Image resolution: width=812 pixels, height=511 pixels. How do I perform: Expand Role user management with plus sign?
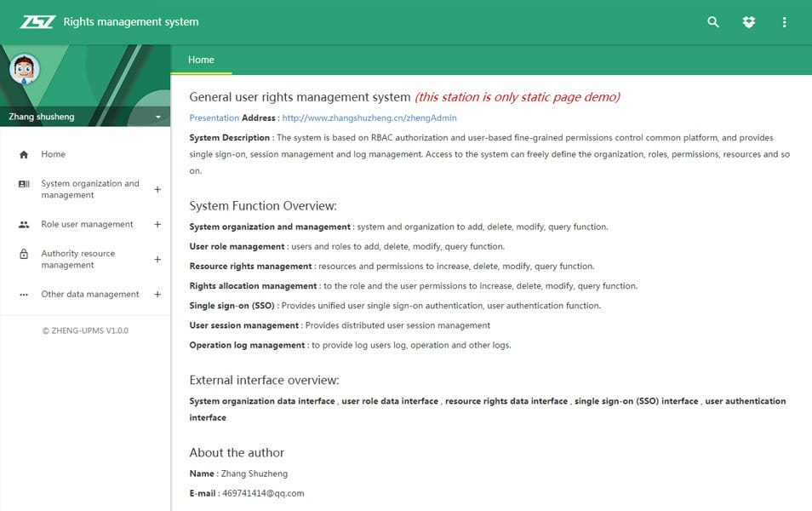click(x=157, y=225)
